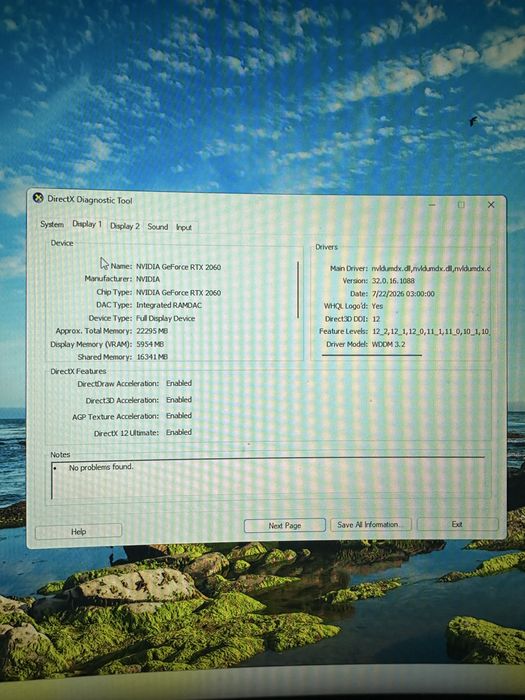Click driver date 7/22/2026 03:00:00
The width and height of the screenshot is (525, 700).
(x=403, y=294)
